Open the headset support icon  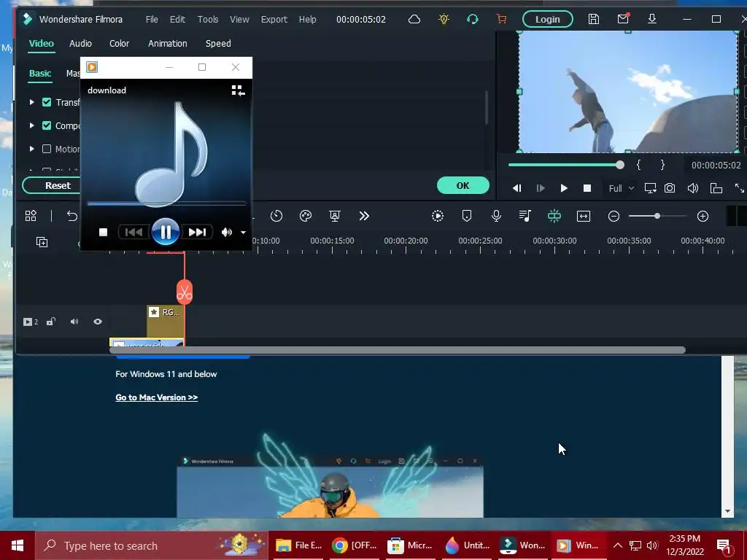[472, 19]
